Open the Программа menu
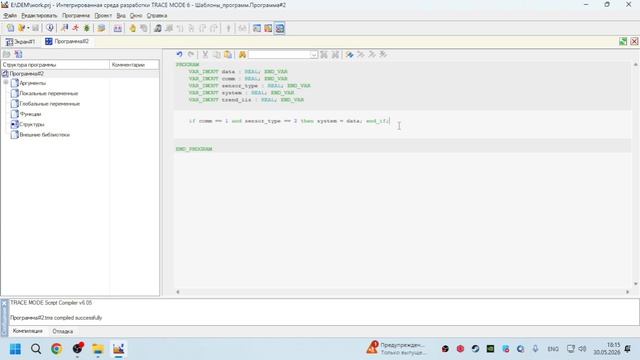The width and height of the screenshot is (640, 360). tap(76, 16)
